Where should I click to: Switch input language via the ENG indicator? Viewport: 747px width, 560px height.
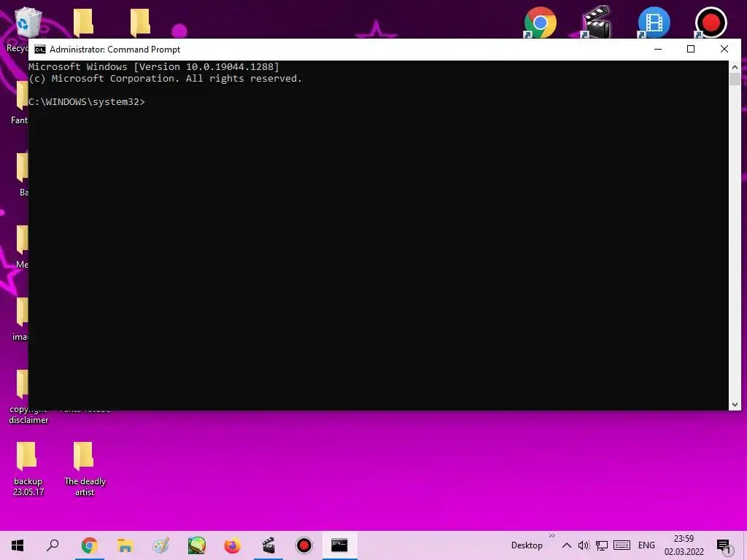(646, 545)
